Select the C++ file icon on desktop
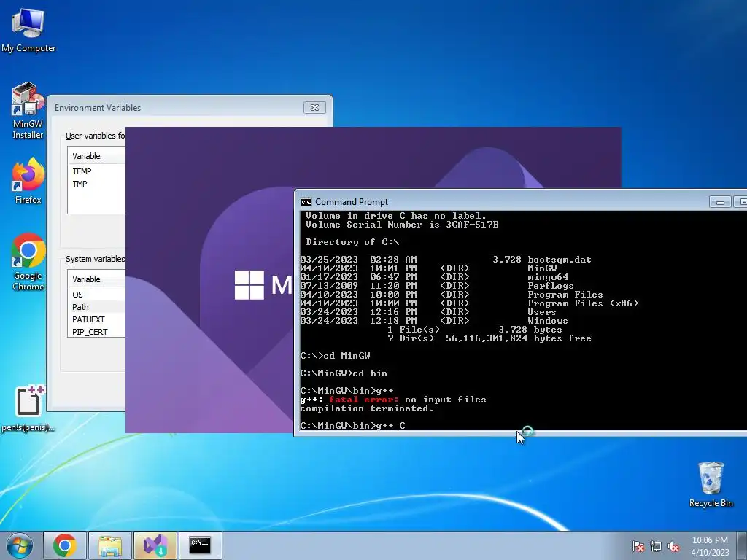 pyautogui.click(x=28, y=408)
